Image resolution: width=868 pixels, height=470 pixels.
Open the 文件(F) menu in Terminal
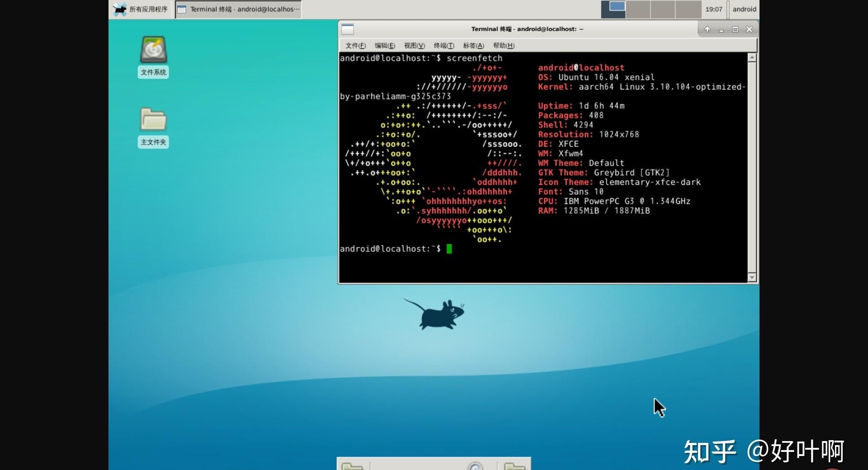pos(355,46)
